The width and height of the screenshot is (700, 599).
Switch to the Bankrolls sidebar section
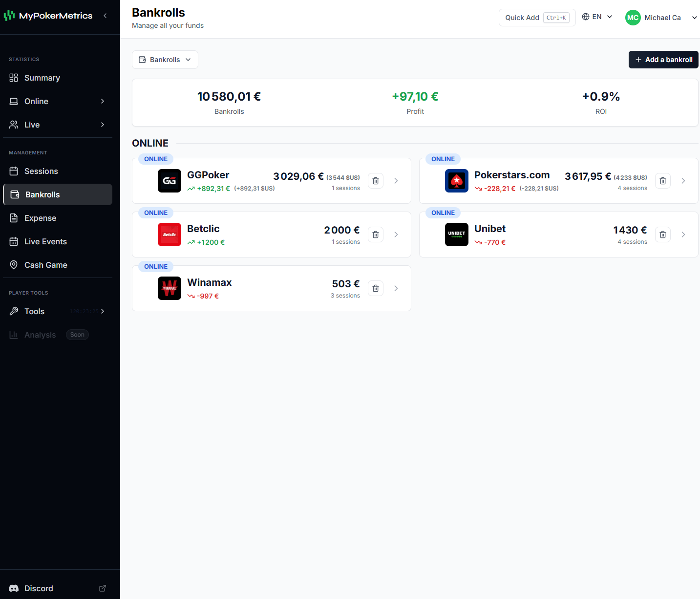click(43, 194)
